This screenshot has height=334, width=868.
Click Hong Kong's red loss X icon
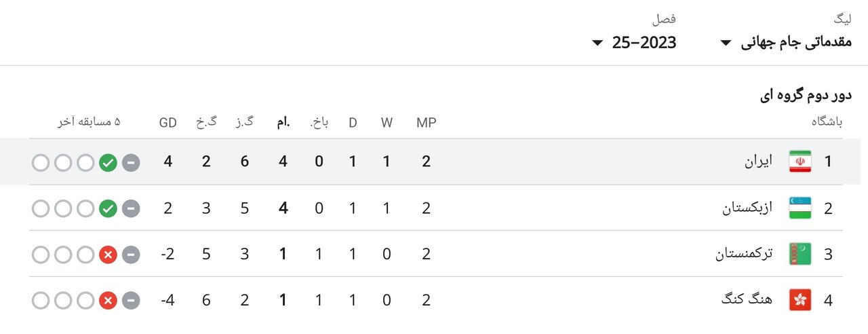tap(108, 300)
